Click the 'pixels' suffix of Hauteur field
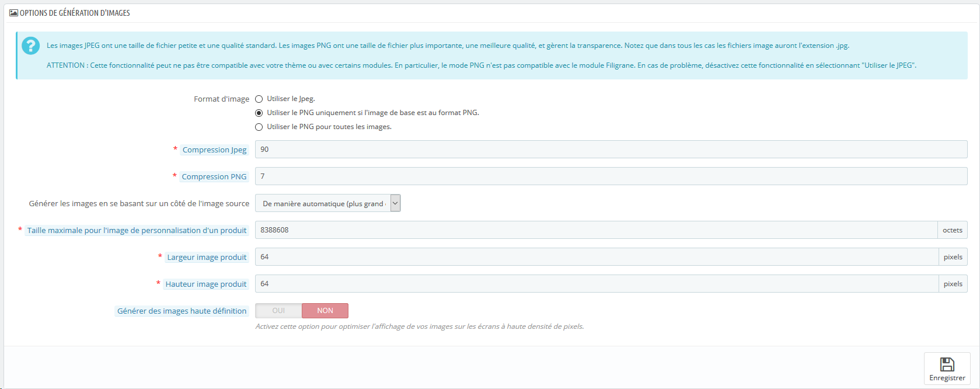980x389 pixels. [x=953, y=284]
